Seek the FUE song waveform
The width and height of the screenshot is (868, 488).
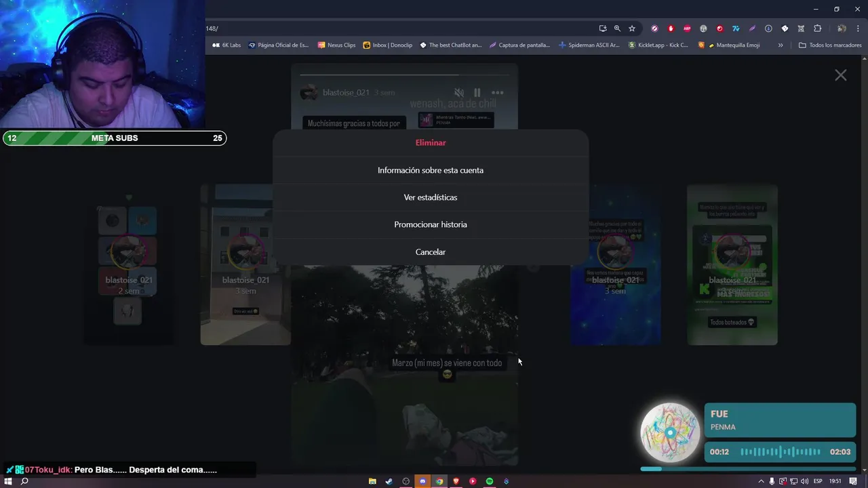pos(781,452)
